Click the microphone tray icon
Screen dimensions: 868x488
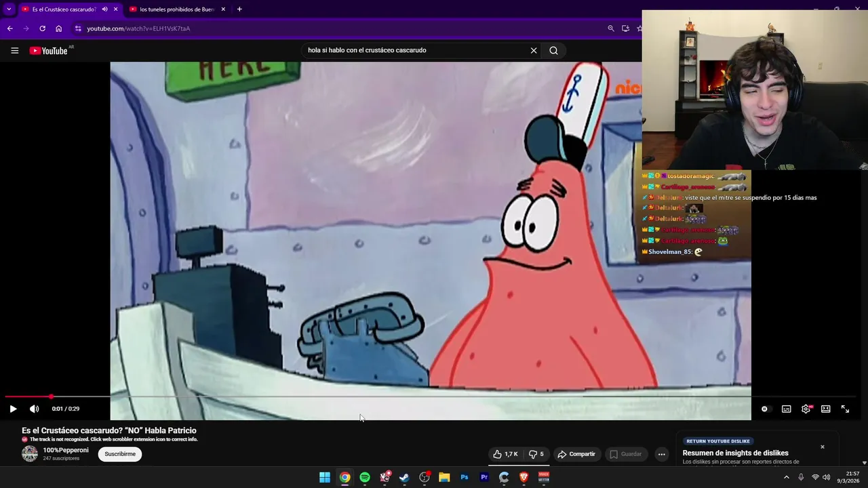point(801,477)
